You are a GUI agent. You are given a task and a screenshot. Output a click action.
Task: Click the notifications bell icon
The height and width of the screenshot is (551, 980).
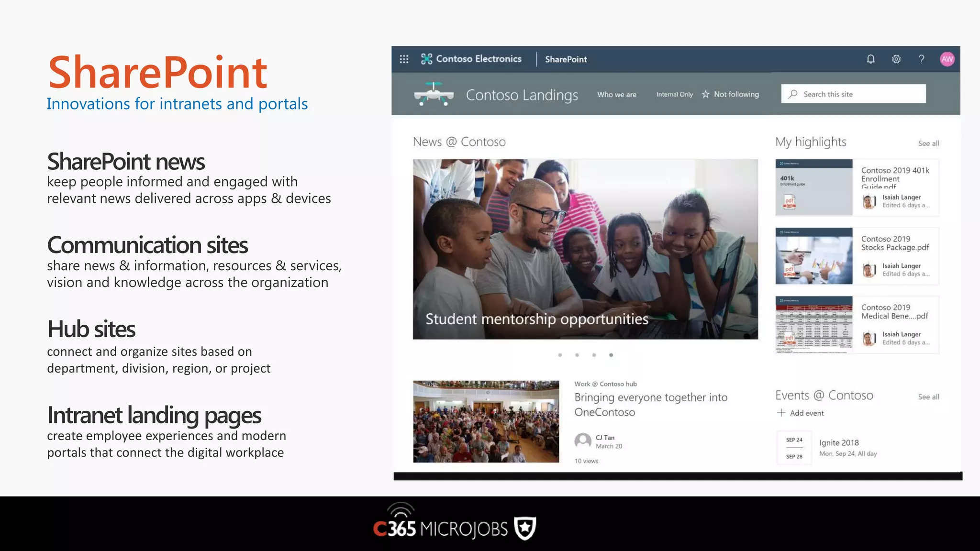(870, 59)
